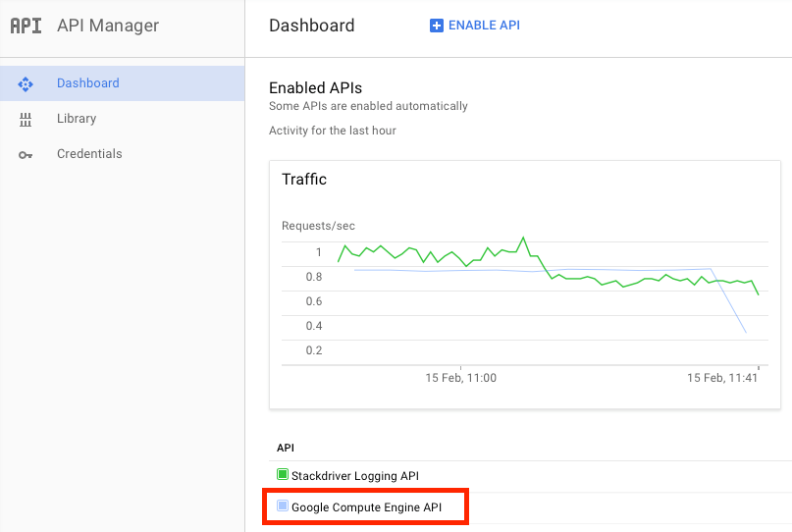Click the Credentials key icon
This screenshot has width=792, height=532.
click(x=26, y=155)
